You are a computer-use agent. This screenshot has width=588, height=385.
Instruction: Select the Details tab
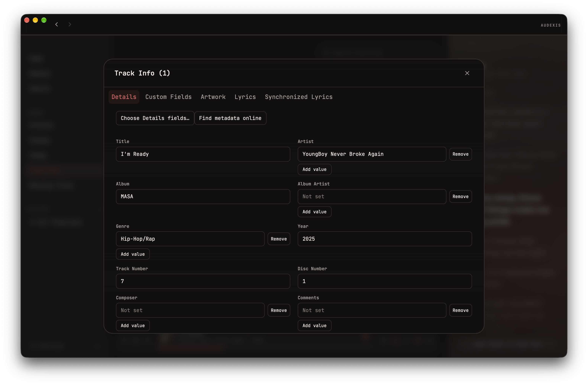click(x=124, y=97)
